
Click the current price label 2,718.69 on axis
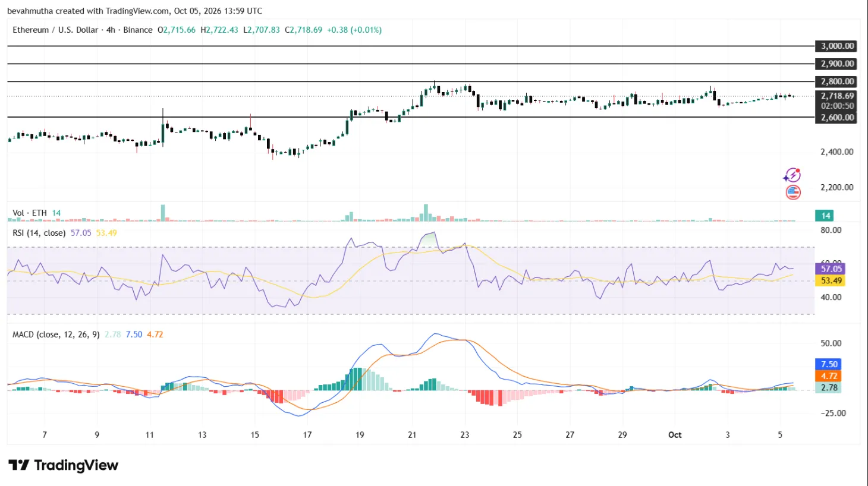(x=837, y=96)
